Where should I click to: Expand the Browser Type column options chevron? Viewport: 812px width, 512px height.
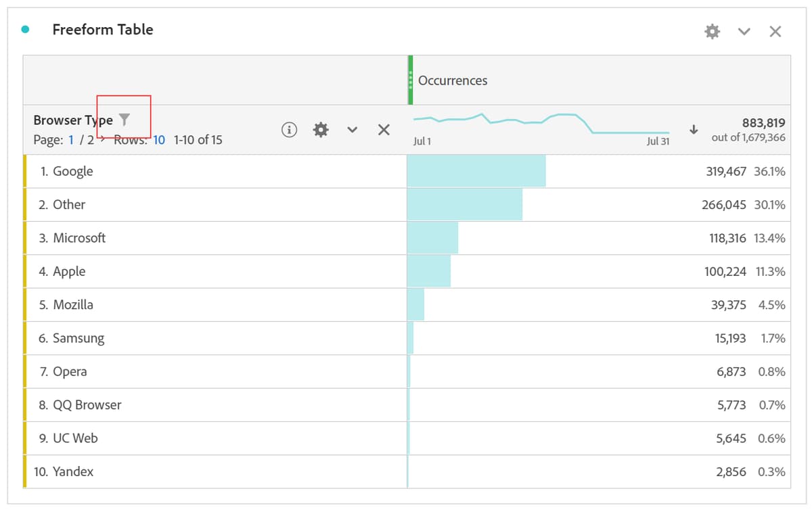(352, 129)
